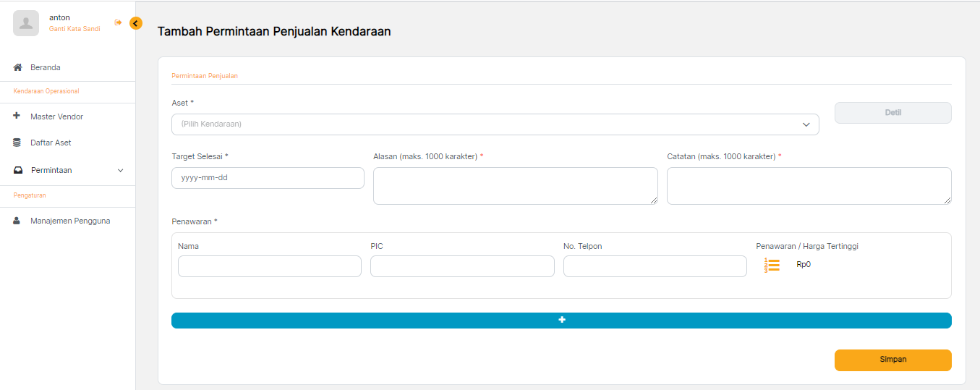Collapse the sidebar with the orange arrow

(136, 23)
